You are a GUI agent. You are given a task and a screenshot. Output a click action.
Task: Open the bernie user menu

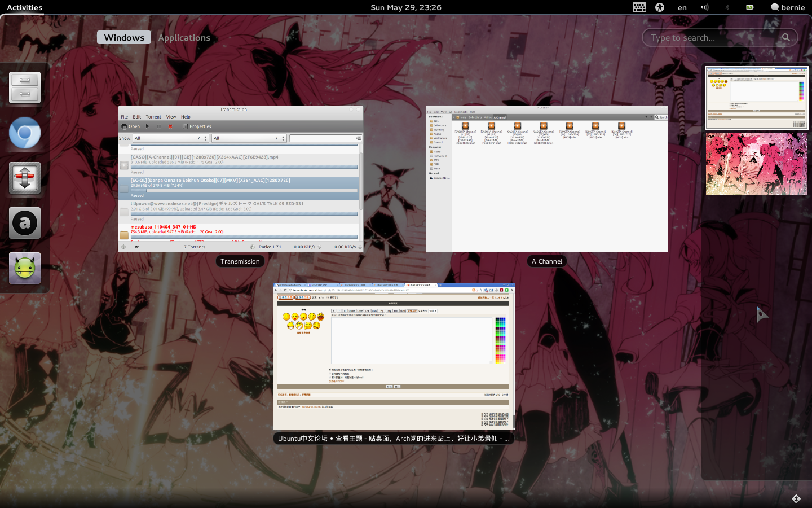point(788,7)
